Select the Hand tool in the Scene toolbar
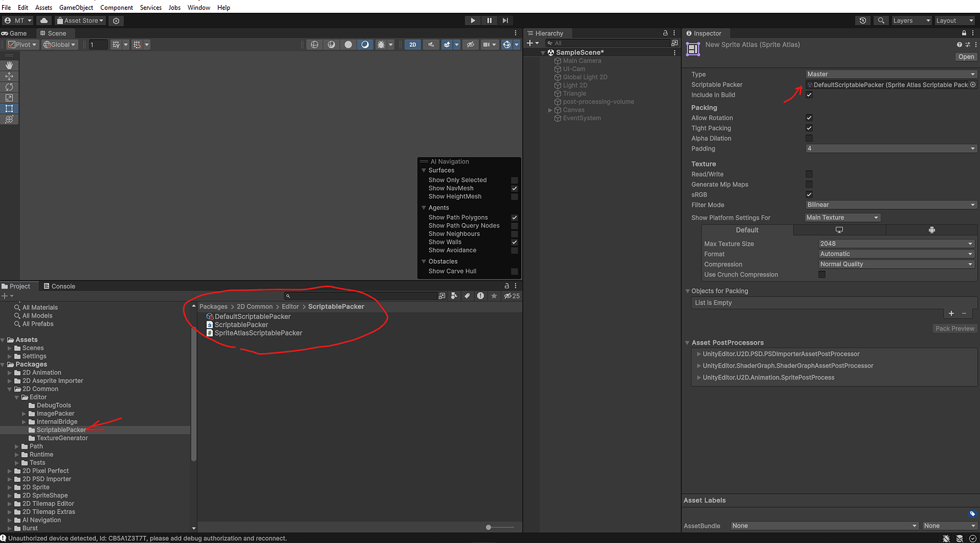The height and width of the screenshot is (543, 980). (9, 65)
